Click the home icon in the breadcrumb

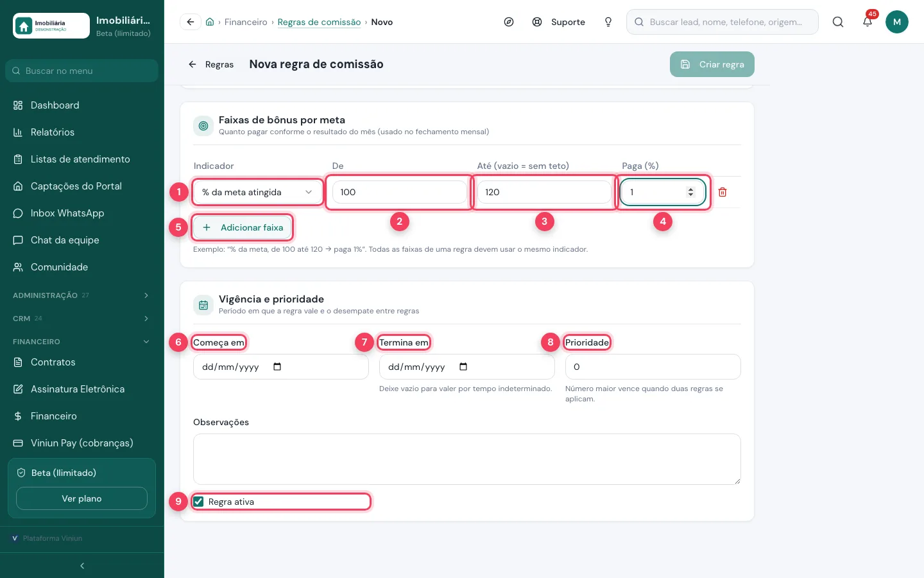(x=210, y=22)
